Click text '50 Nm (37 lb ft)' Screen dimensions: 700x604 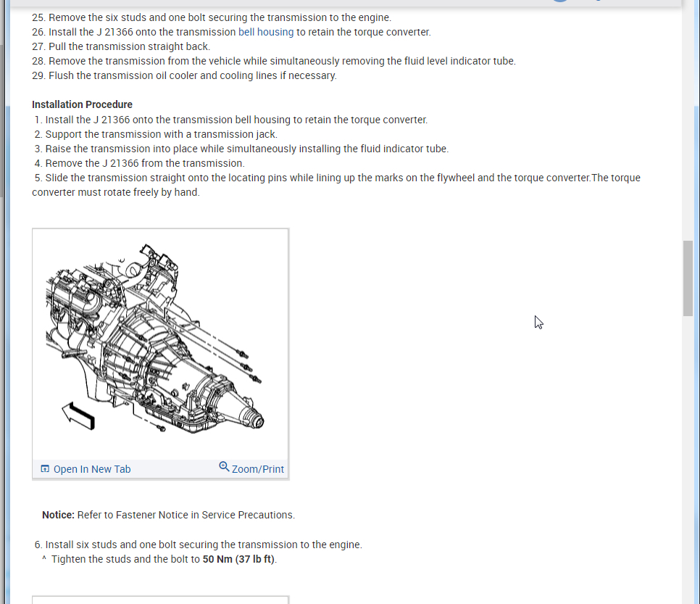239,559
